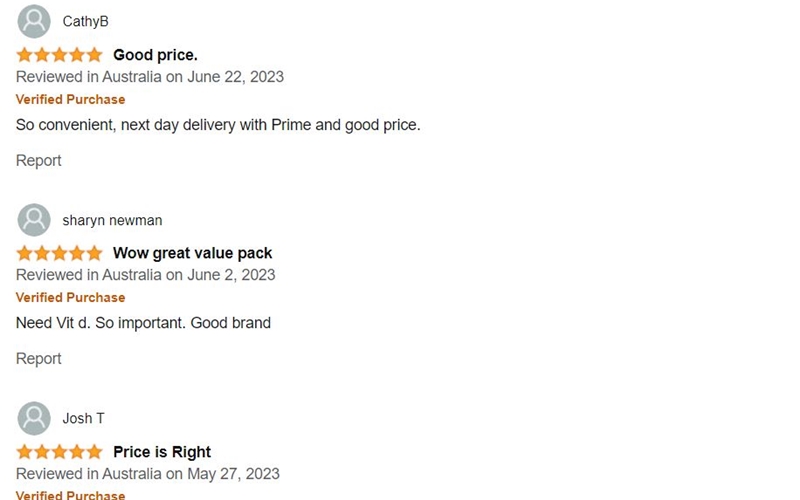Click the five-star rating on CathyB's review
The height and width of the screenshot is (500, 800).
[59, 55]
